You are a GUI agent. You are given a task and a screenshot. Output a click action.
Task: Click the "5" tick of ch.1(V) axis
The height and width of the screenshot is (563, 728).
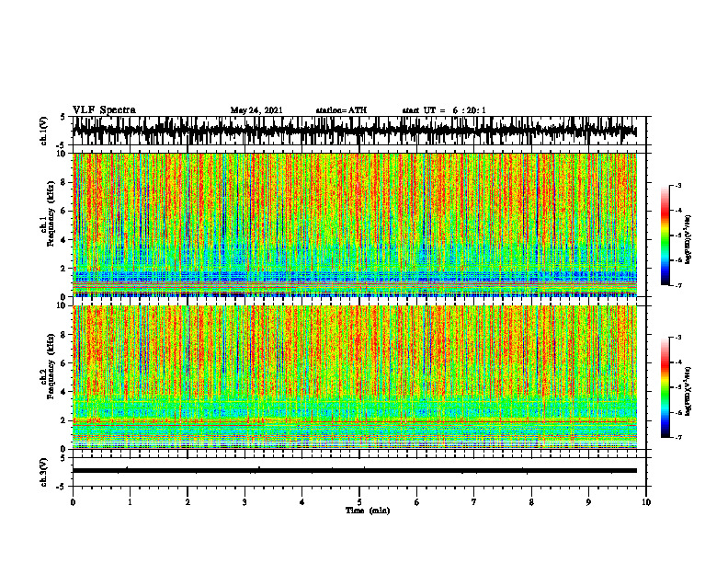63,117
